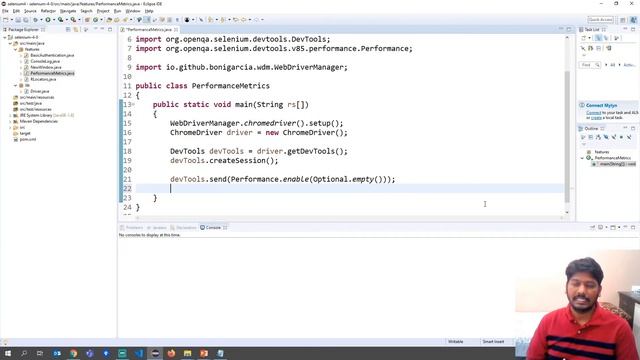Collapse the src/main/java folder
This screenshot has height=360, width=640.
pos(11,43)
